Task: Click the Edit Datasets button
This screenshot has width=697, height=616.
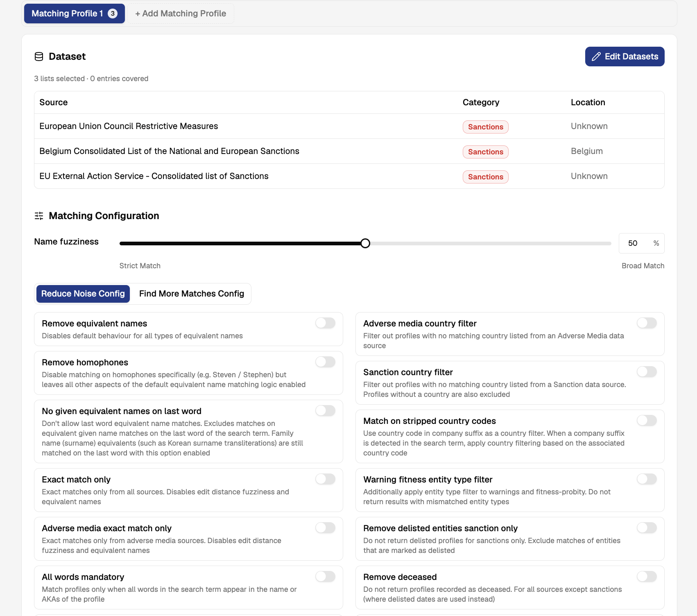Action: pos(625,57)
